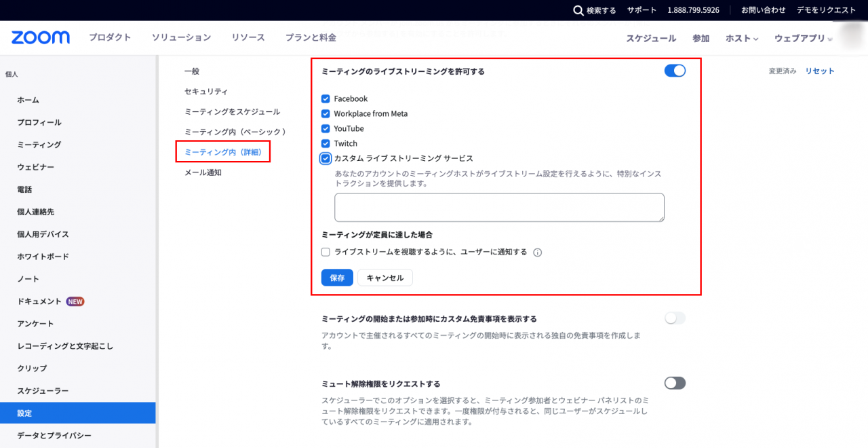Focus the custom streaming instructions text box

point(499,208)
